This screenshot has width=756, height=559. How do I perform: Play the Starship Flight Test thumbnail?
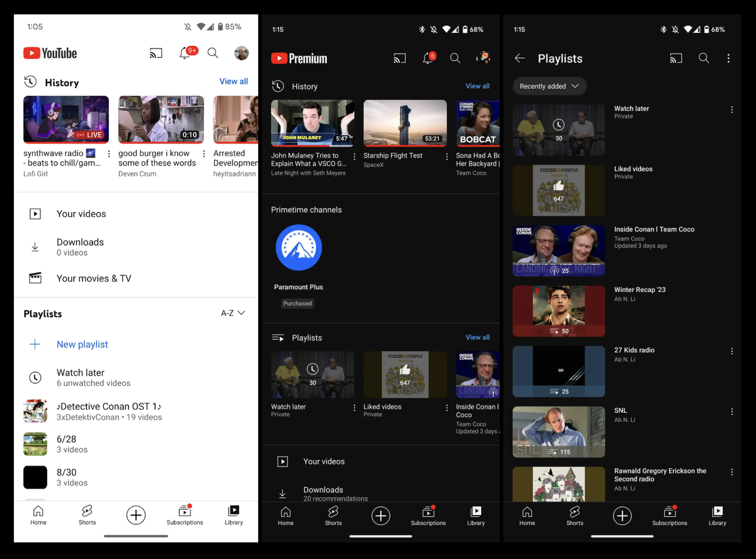[405, 123]
